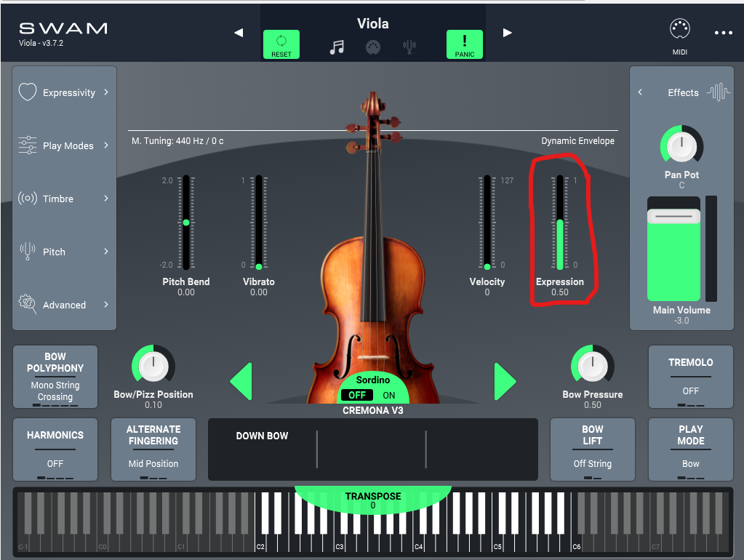Click the Expressivity heart icon

28,92
